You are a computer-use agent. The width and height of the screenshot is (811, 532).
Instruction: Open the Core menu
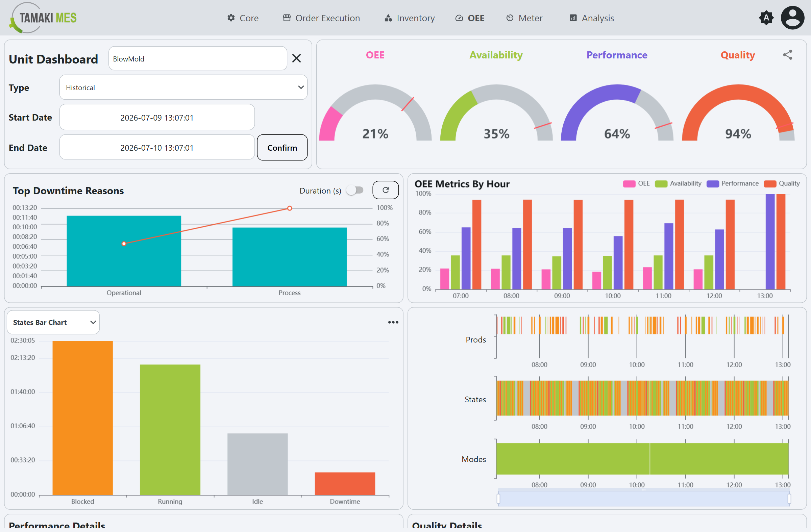243,18
